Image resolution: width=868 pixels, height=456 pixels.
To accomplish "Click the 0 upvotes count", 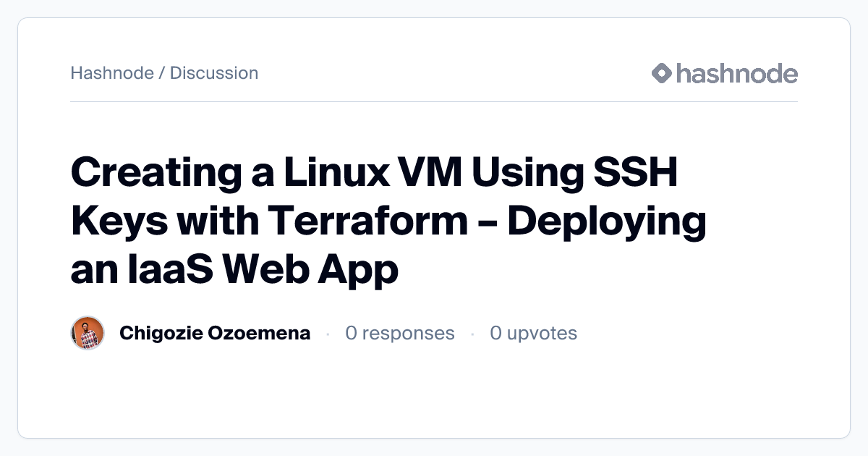I will tap(533, 333).
